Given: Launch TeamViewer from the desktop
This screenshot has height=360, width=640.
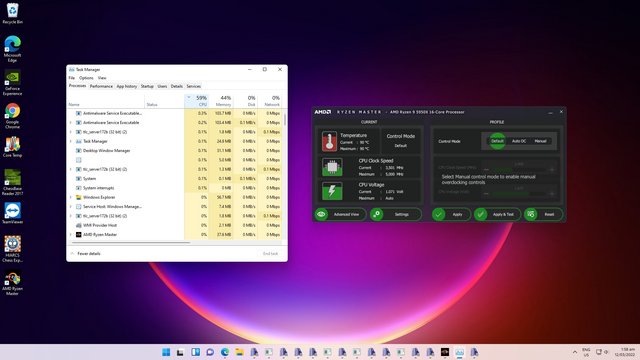Looking at the screenshot, I should [x=12, y=213].
